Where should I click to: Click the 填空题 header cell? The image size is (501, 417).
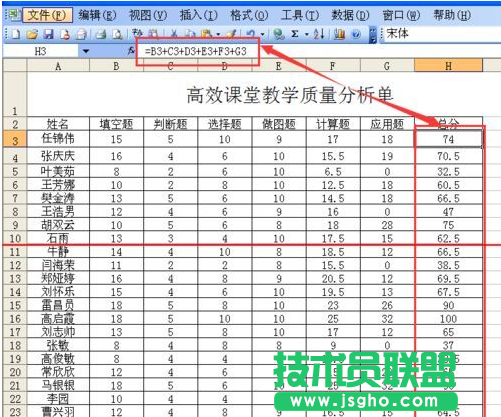coord(116,124)
